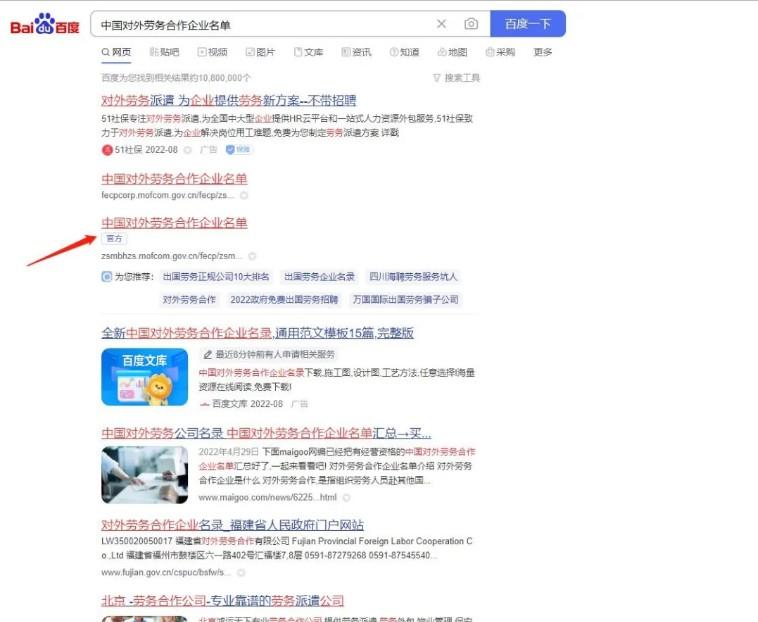Open 北京-劳务合作公司 专业靠谱的劳务派遣公司 link
The height and width of the screenshot is (622, 758).
click(x=222, y=601)
